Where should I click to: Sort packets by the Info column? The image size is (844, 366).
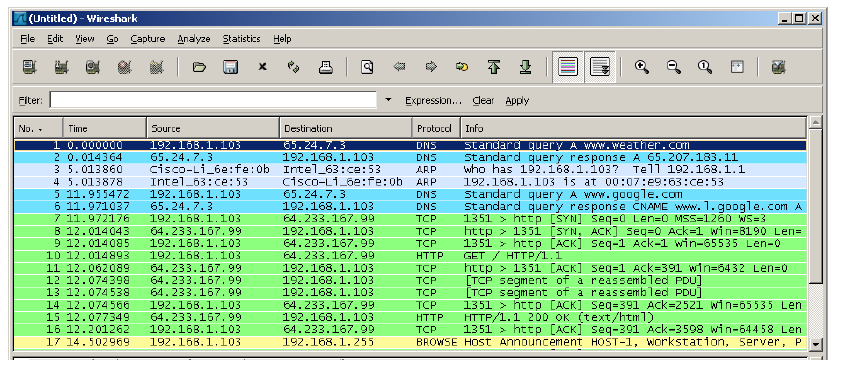click(x=634, y=129)
